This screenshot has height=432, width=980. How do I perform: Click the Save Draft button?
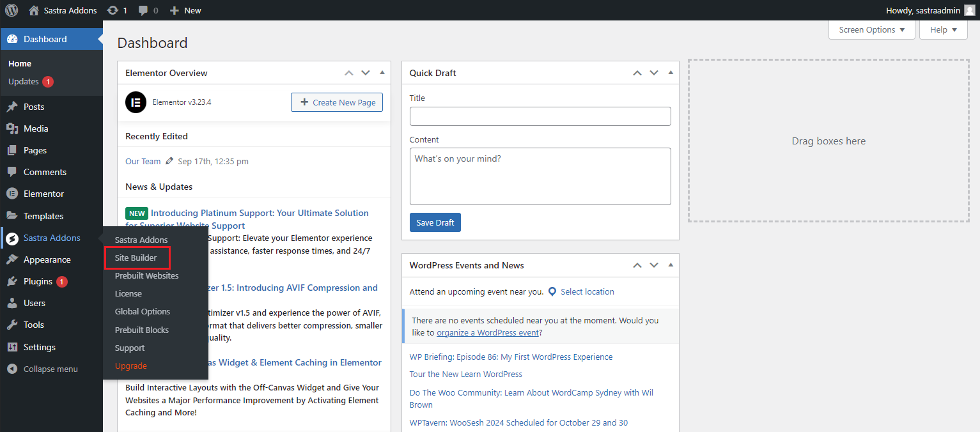pos(435,222)
